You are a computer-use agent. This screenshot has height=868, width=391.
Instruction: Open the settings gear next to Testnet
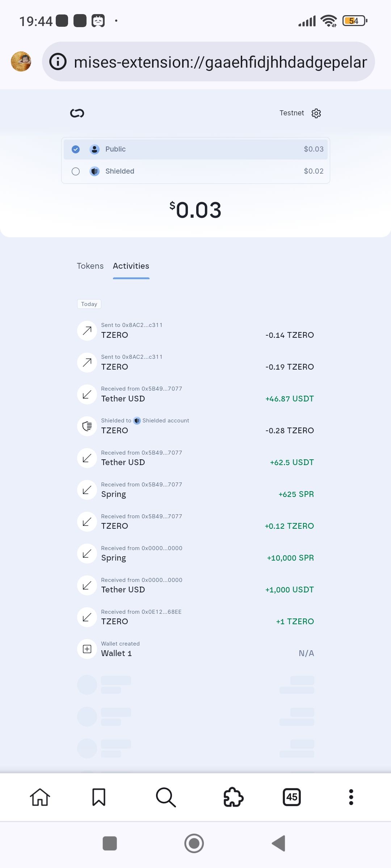316,113
